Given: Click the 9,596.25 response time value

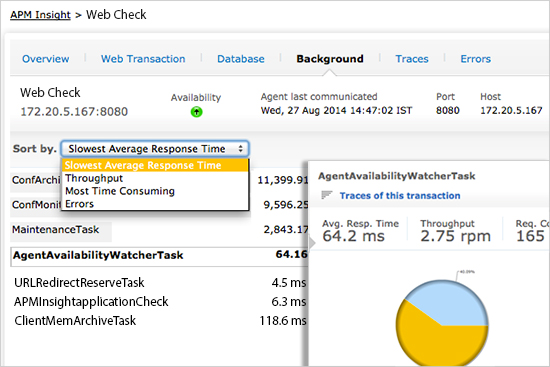Looking at the screenshot, I should (286, 205).
